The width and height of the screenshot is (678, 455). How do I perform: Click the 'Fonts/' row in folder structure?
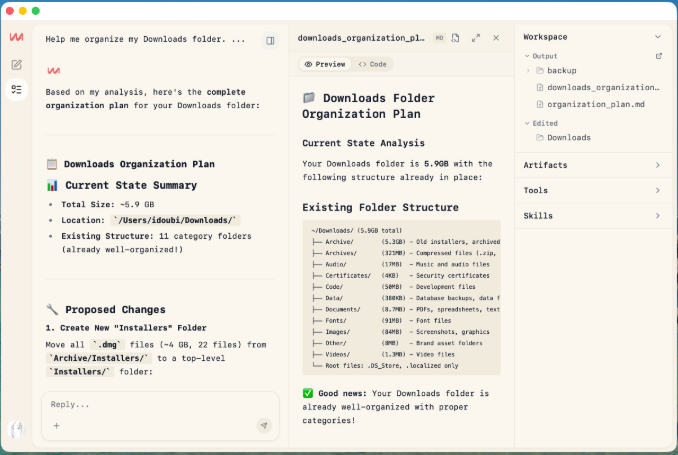point(381,320)
